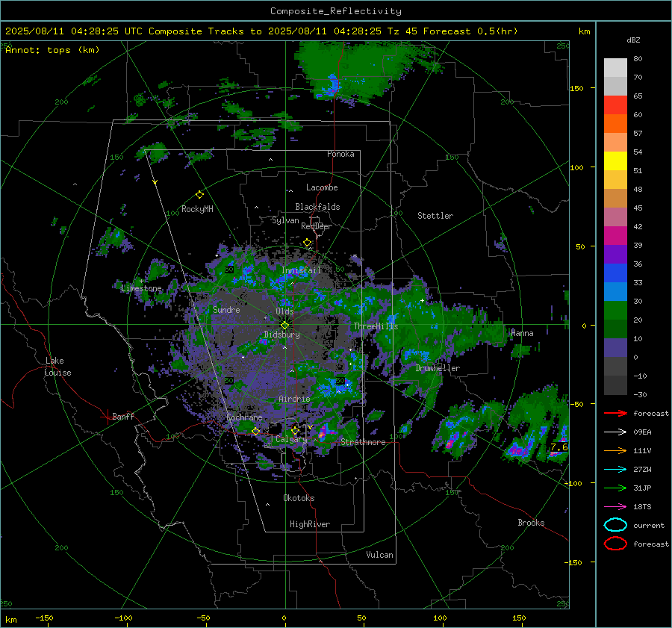The height and width of the screenshot is (628, 672).
Task: Select the Stettler city label
Action: [435, 216]
